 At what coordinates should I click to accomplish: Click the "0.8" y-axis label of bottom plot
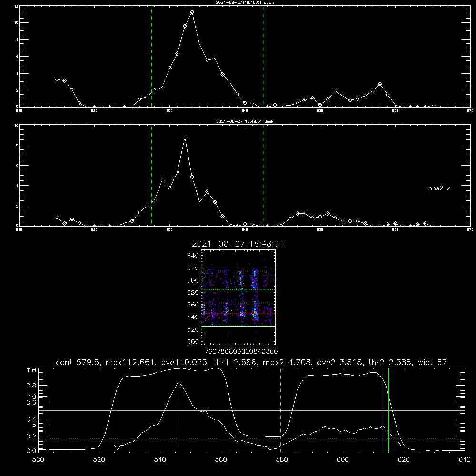coord(31,386)
